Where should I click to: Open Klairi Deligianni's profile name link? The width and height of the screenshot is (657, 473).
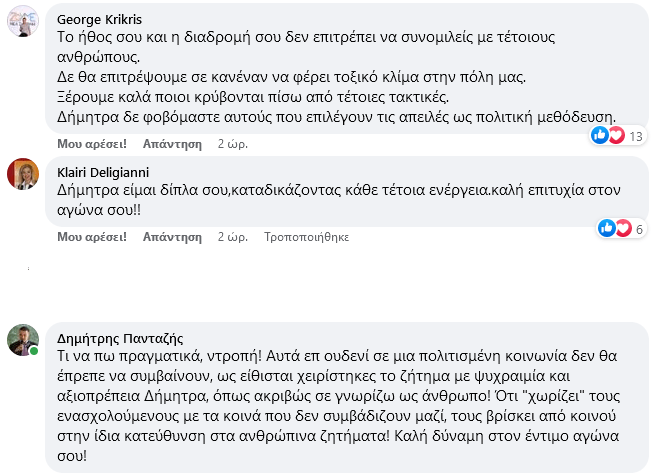(x=104, y=167)
